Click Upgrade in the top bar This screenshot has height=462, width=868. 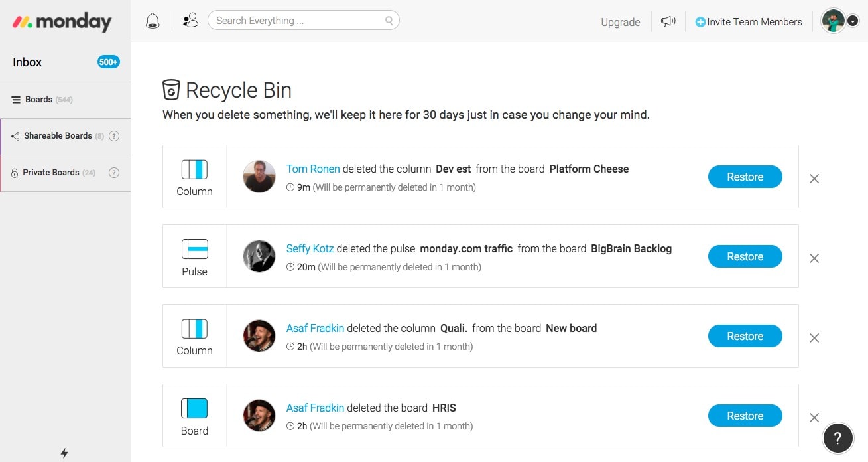point(620,22)
